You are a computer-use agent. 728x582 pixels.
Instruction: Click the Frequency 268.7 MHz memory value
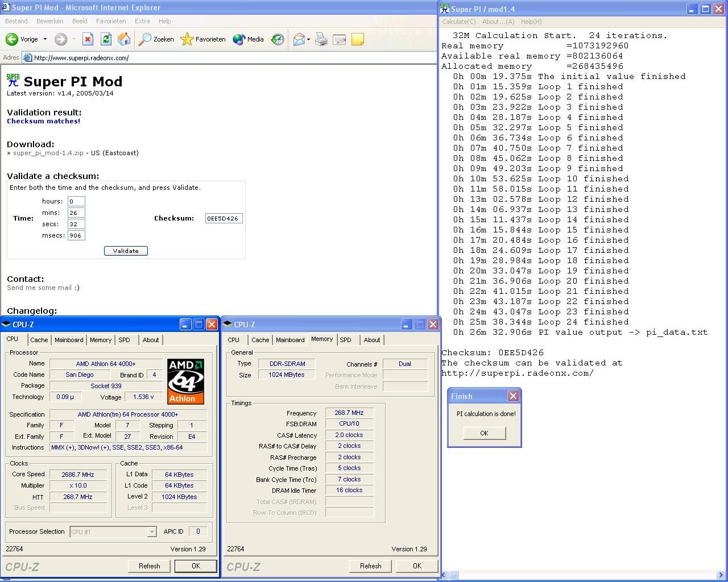pos(349,413)
